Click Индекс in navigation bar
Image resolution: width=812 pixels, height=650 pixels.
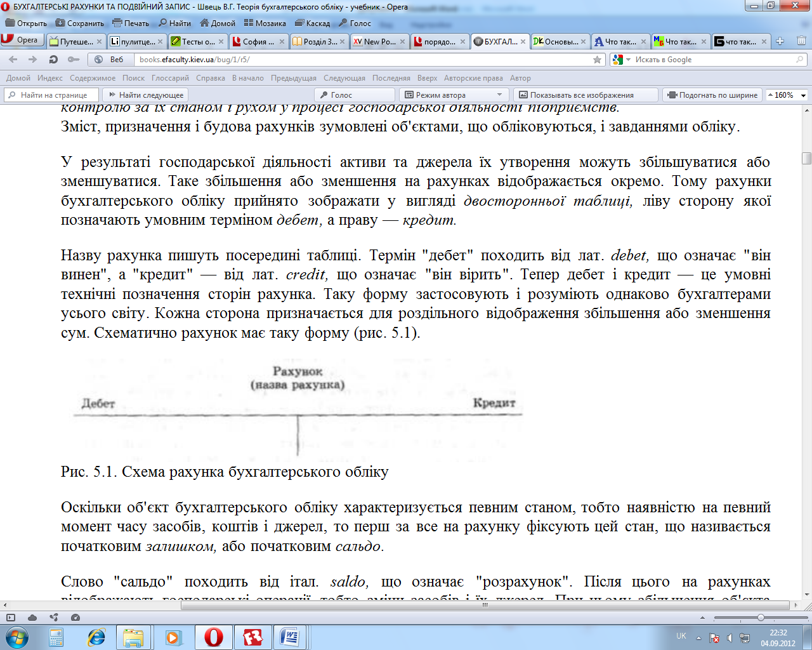50,78
